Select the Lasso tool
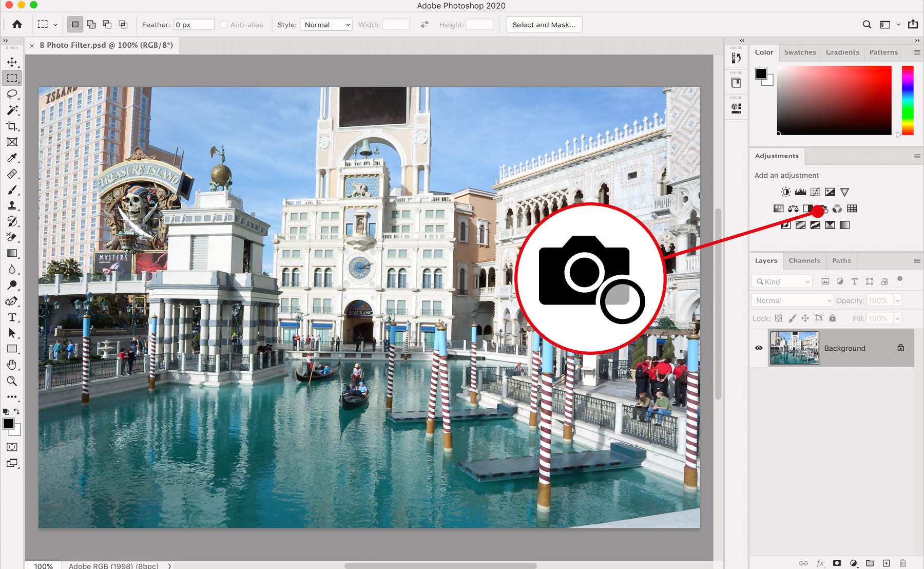 point(12,94)
